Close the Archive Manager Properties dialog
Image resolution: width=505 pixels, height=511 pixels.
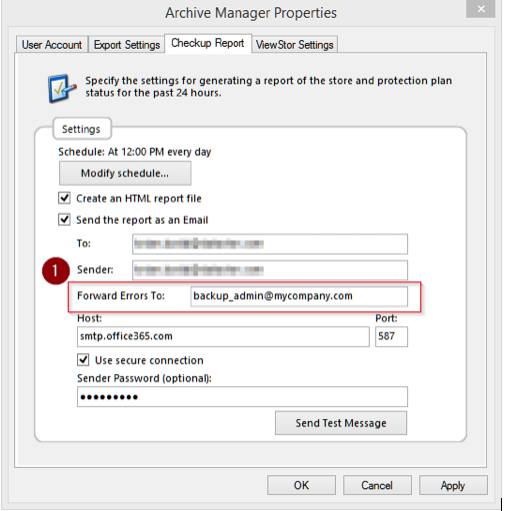click(x=481, y=9)
